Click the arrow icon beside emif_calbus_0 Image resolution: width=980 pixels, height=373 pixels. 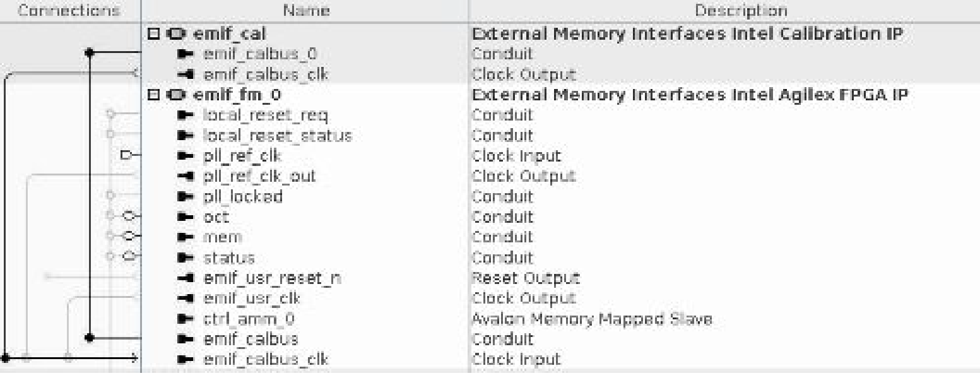point(189,54)
